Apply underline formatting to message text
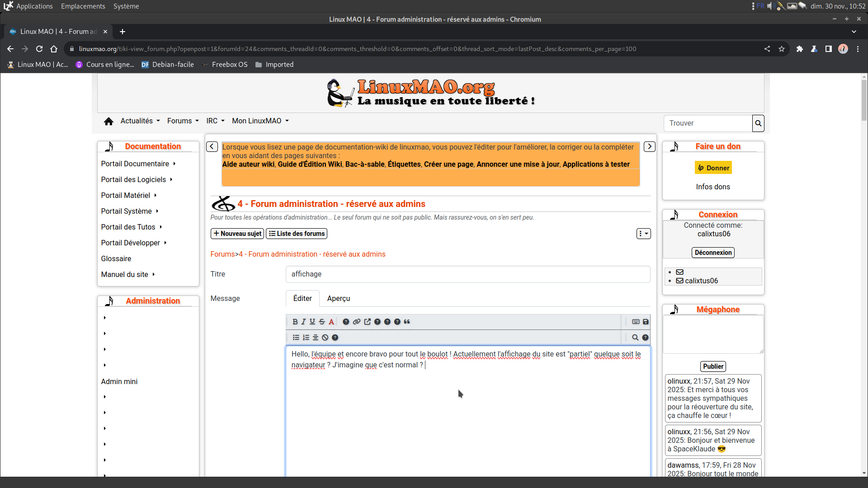The height and width of the screenshot is (488, 868). tap(312, 322)
